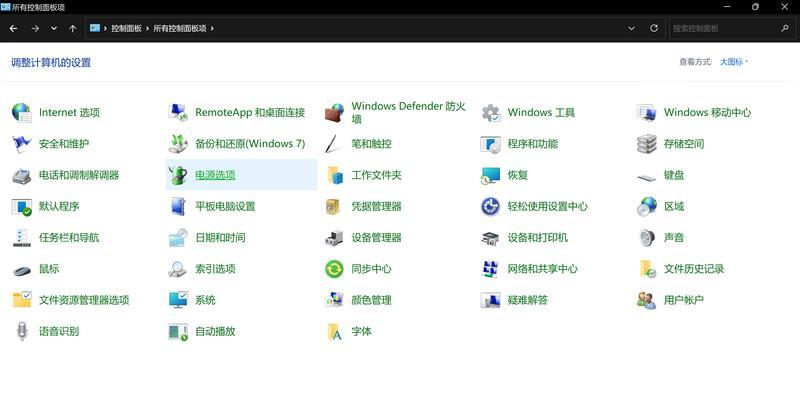
Task: Open the 网络和共享中心 text link
Action: (542, 269)
